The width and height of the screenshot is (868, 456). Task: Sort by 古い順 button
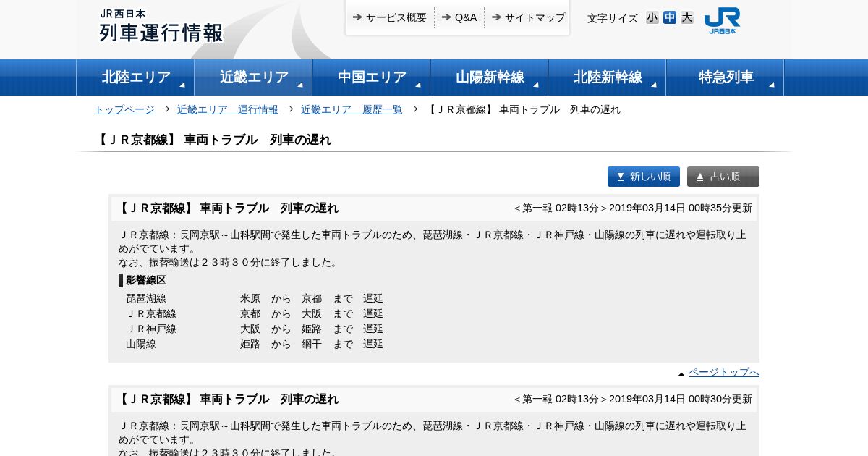point(723,177)
